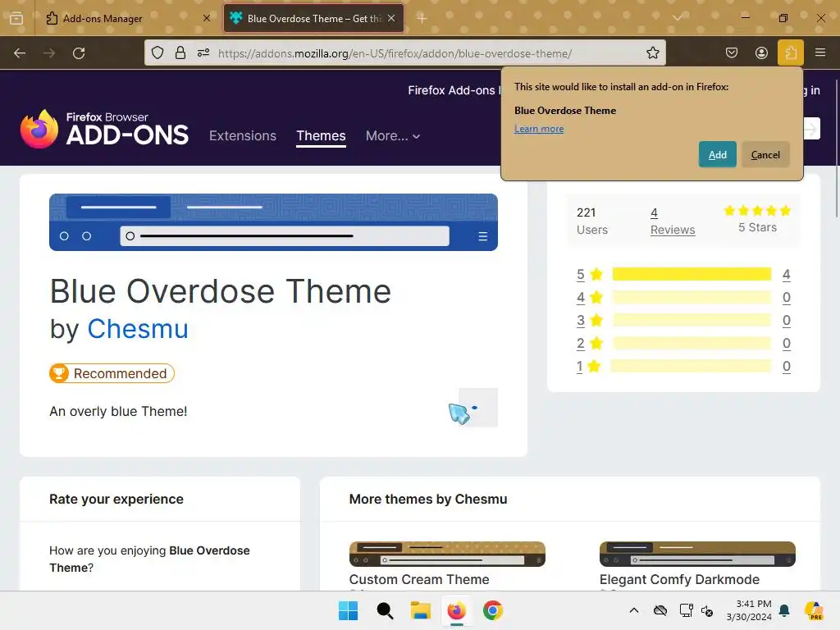Open site permissions icon in address bar

tap(203, 52)
